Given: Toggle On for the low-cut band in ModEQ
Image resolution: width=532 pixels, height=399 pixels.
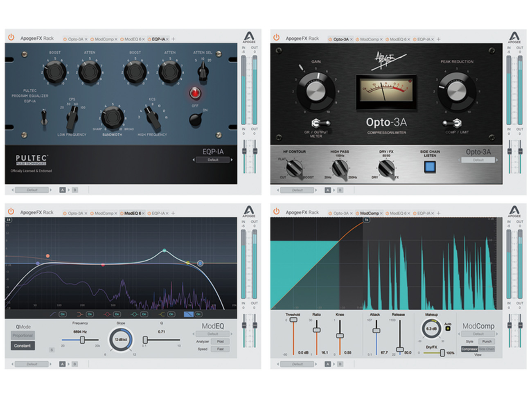Looking at the screenshot, I should click(x=63, y=314).
